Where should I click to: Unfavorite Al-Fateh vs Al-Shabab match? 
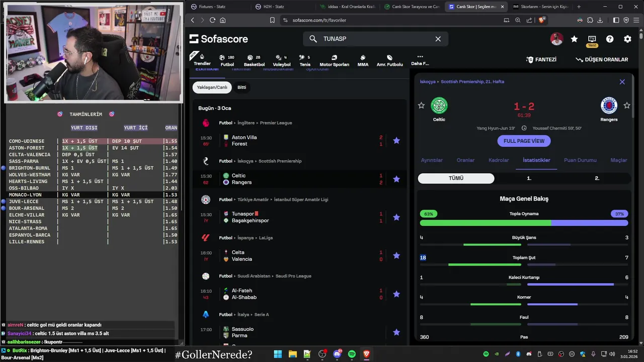[396, 294]
